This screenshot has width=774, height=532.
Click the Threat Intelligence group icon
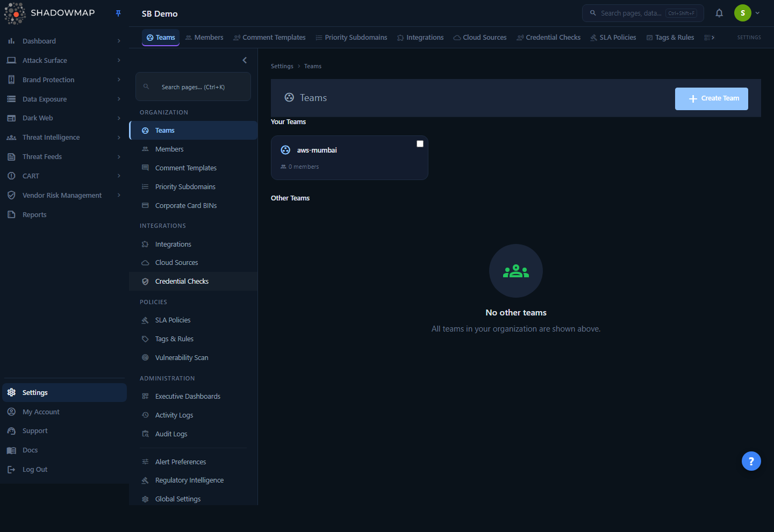pyautogui.click(x=11, y=138)
